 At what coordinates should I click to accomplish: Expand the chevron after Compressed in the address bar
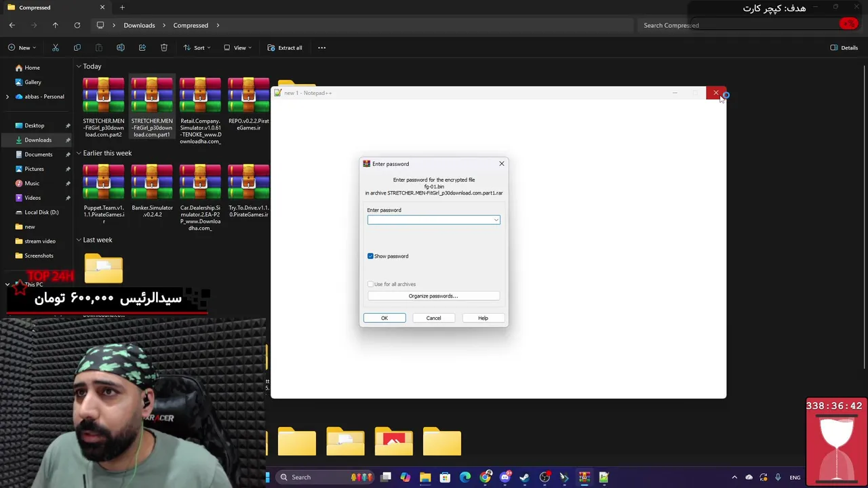pos(218,25)
